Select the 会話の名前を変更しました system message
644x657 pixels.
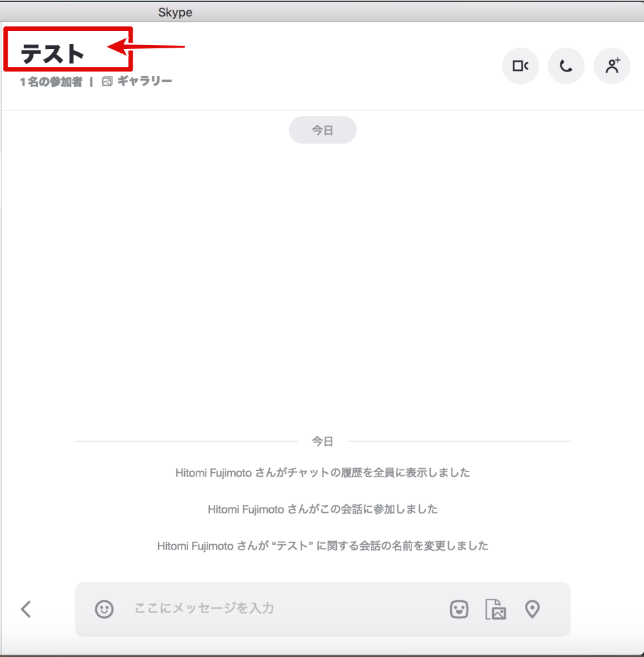(323, 546)
